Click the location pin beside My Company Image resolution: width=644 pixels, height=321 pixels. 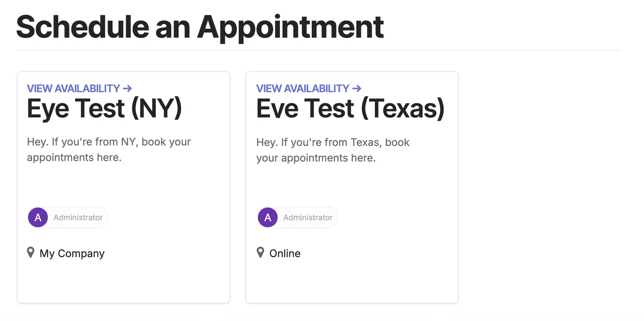pyautogui.click(x=30, y=253)
